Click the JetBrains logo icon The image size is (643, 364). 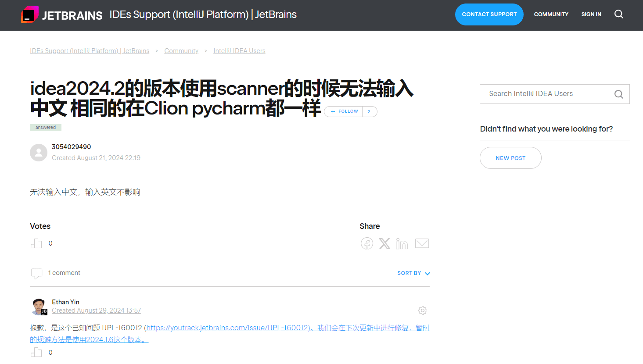30,15
